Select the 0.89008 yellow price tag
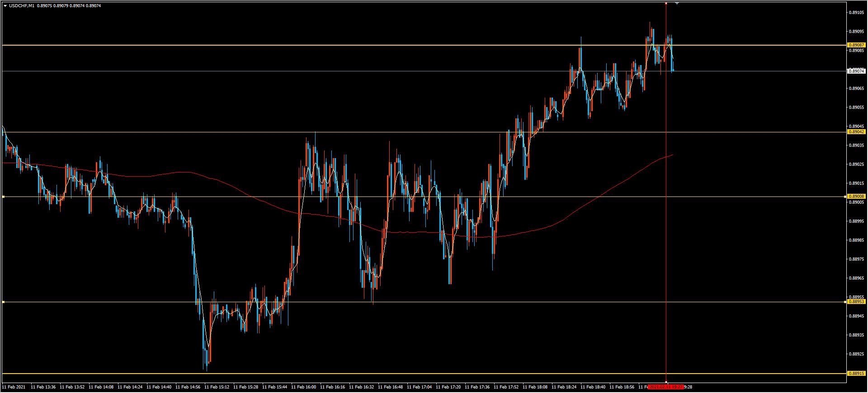 pyautogui.click(x=857, y=196)
